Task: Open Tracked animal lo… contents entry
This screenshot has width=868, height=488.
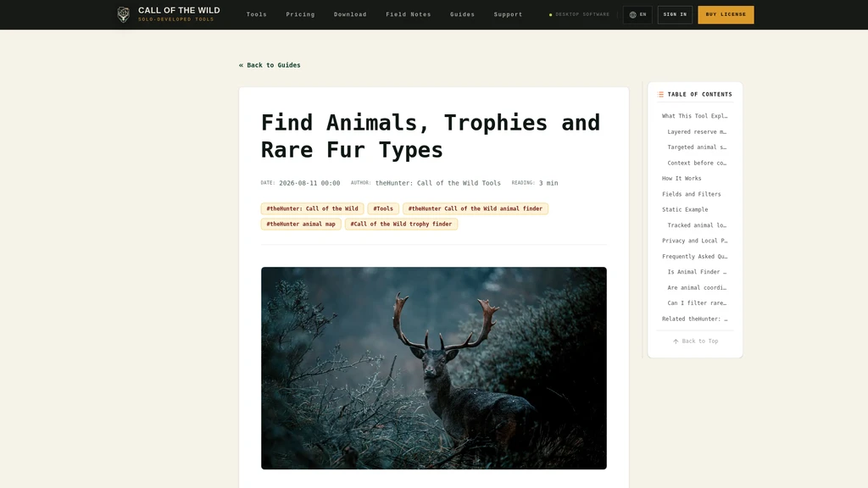Action: pyautogui.click(x=697, y=225)
